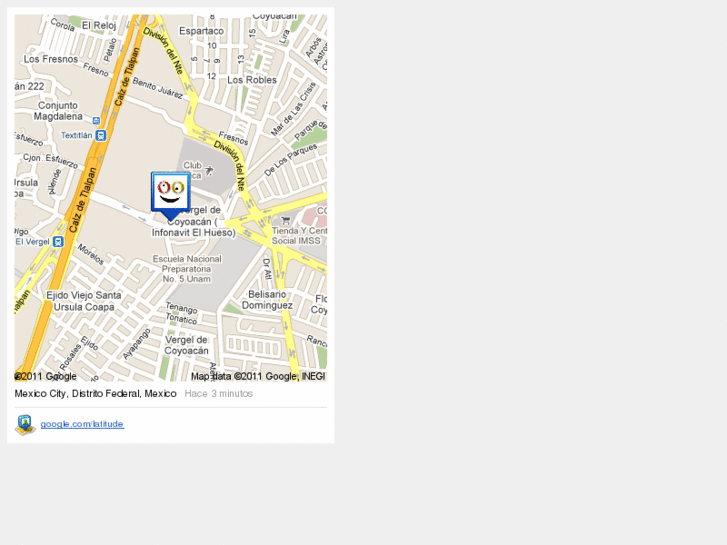Click the 'Tienda Y Centro Social IMSS' label
Screen dimensions: 727x545
point(299,236)
